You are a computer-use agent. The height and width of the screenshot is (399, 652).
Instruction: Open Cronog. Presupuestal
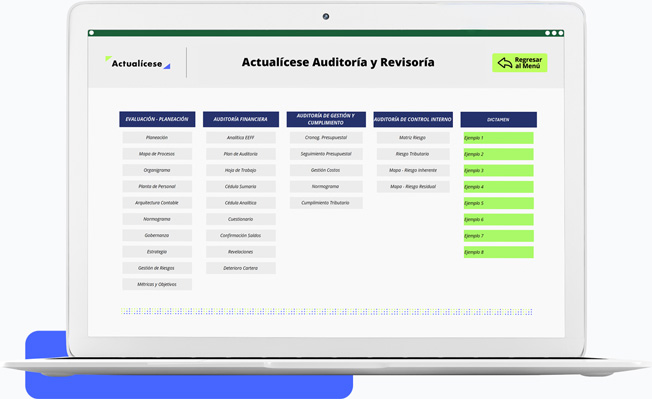pyautogui.click(x=326, y=138)
